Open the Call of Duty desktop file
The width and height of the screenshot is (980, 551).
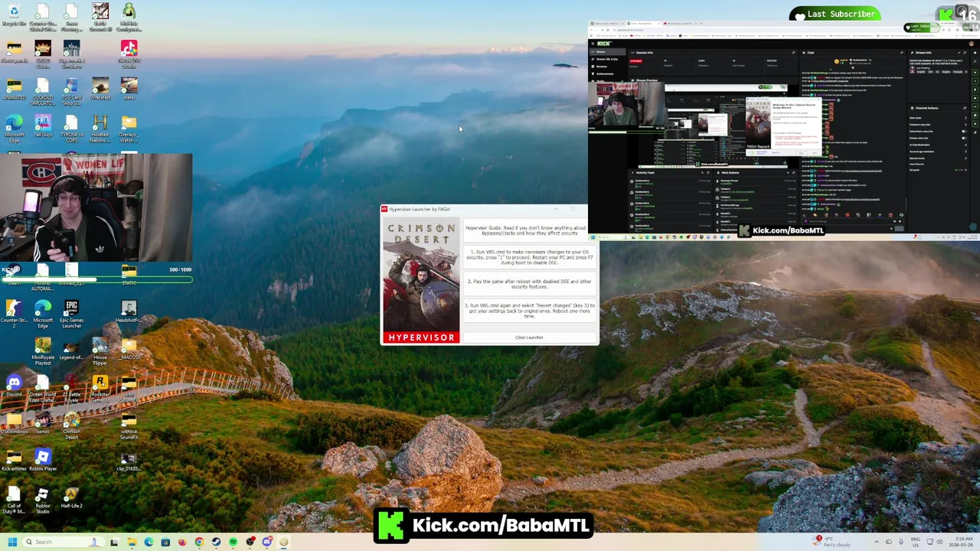(14, 499)
